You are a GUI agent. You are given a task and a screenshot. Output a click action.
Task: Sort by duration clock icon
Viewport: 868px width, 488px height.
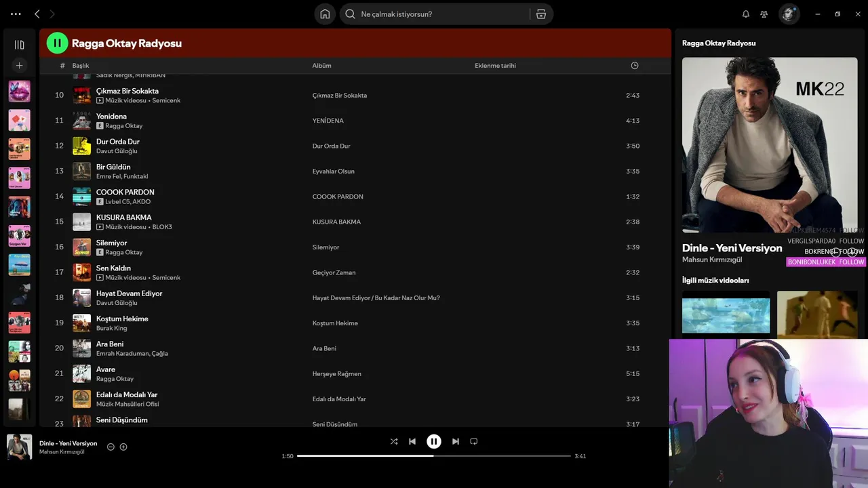tap(635, 66)
